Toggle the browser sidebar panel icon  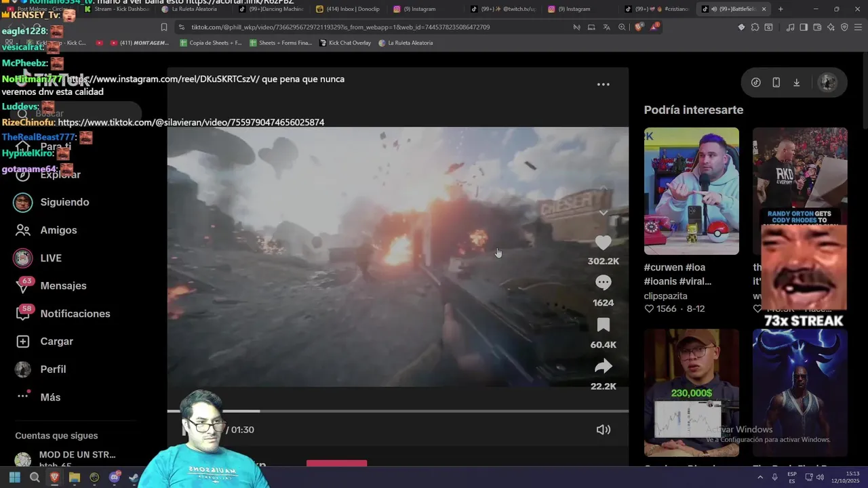pos(804,27)
